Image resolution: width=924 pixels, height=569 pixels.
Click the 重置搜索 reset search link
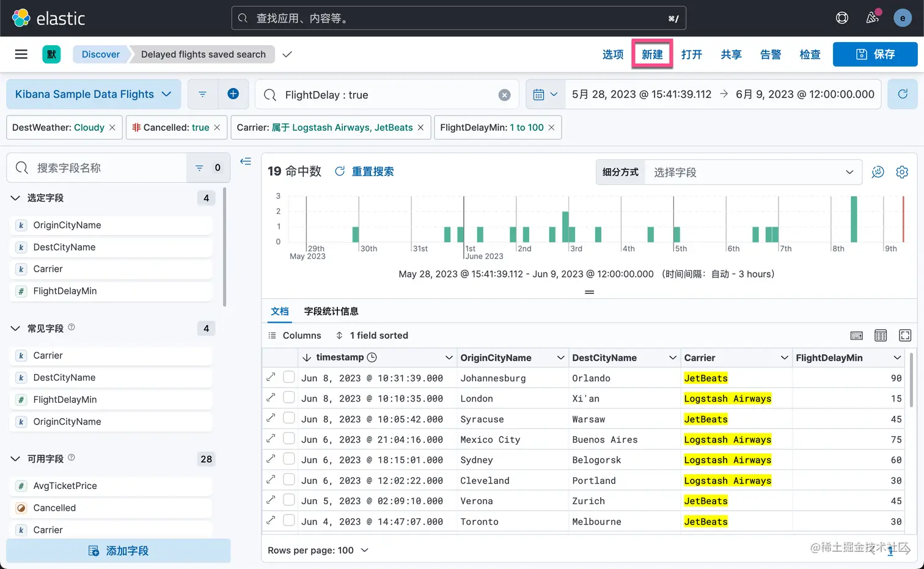click(365, 172)
